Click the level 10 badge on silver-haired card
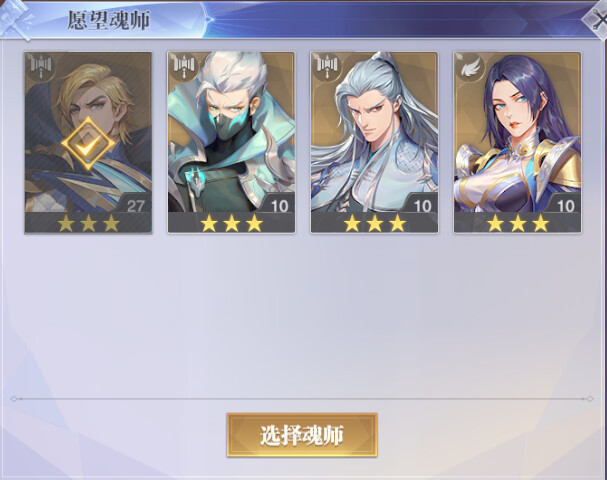Image resolution: width=607 pixels, height=480 pixels. (x=422, y=204)
